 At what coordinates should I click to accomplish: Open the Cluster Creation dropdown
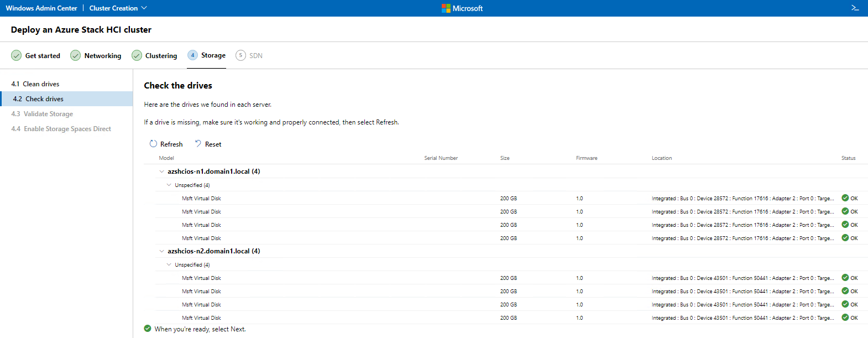coord(118,8)
